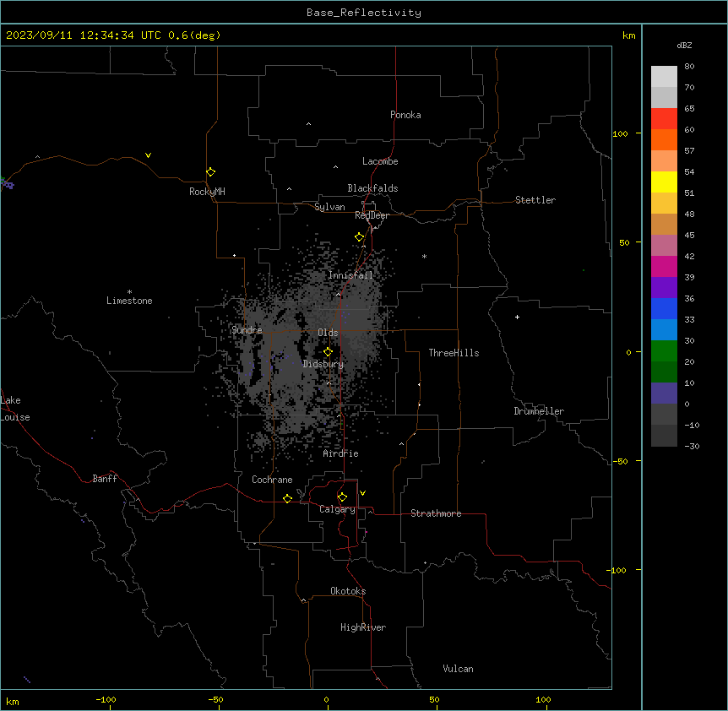Click the yellow diamond marker above Calgary label
The width and height of the screenshot is (728, 711).
point(342,497)
